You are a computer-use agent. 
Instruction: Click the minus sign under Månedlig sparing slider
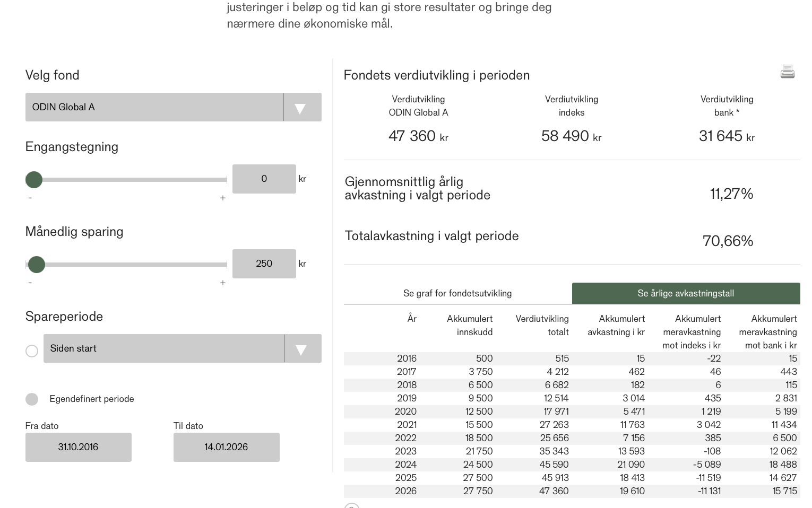click(x=30, y=283)
